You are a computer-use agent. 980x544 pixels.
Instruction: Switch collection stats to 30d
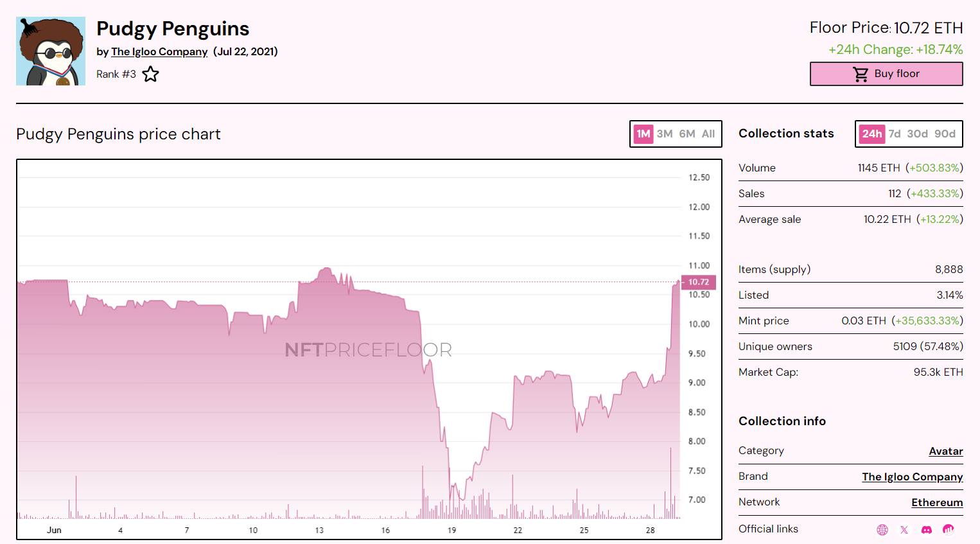pyautogui.click(x=917, y=134)
